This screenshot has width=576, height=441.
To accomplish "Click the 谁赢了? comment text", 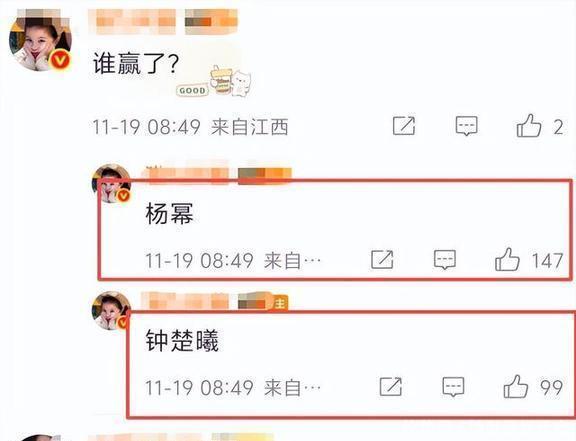I will click(x=135, y=63).
